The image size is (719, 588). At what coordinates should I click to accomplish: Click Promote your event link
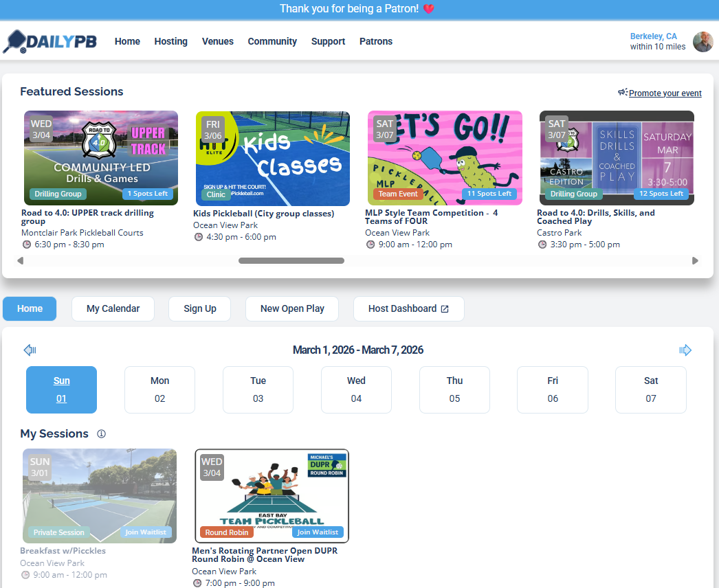[665, 93]
